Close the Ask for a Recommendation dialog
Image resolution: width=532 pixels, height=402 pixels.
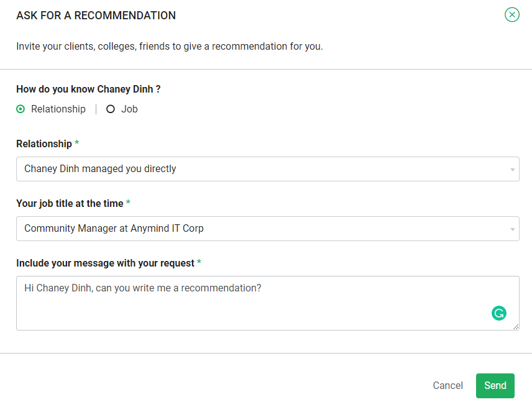click(511, 15)
